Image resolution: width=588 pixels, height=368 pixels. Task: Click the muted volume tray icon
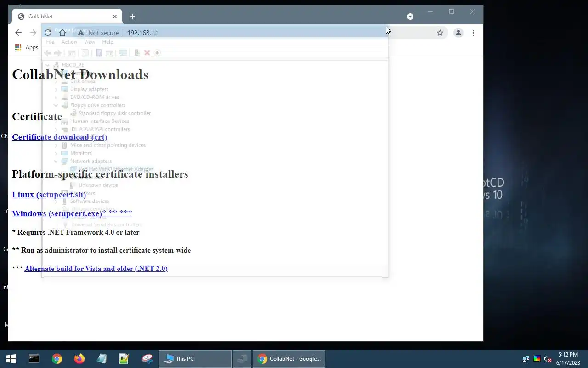click(x=548, y=359)
